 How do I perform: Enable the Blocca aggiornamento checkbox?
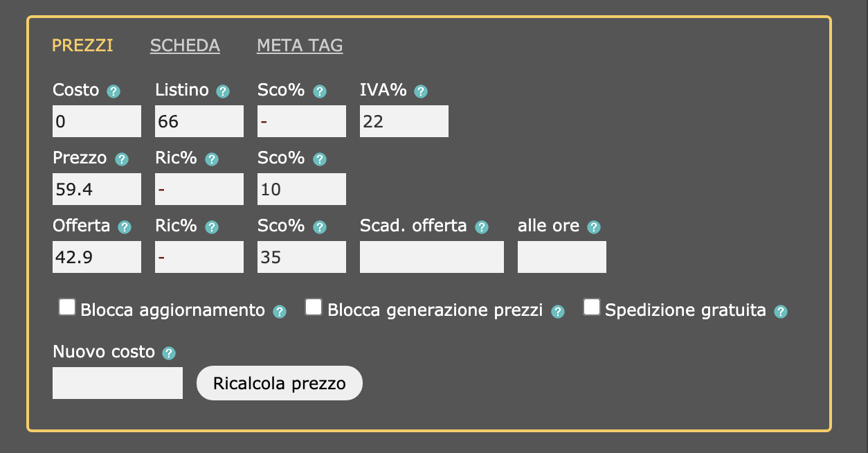click(x=67, y=308)
